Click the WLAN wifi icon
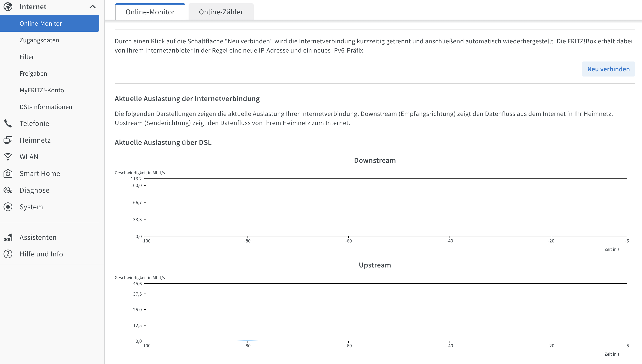Screen dimensions: 642x364 [8, 157]
